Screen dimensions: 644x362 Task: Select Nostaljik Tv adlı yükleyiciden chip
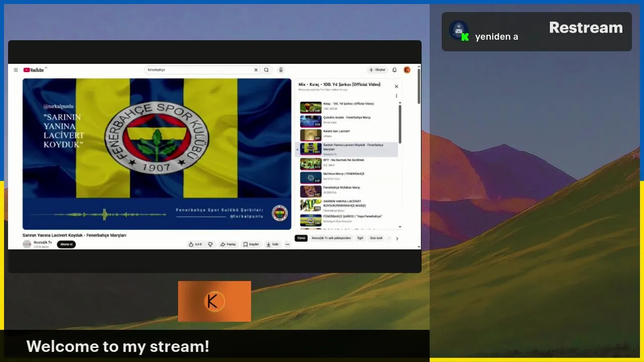(331, 238)
